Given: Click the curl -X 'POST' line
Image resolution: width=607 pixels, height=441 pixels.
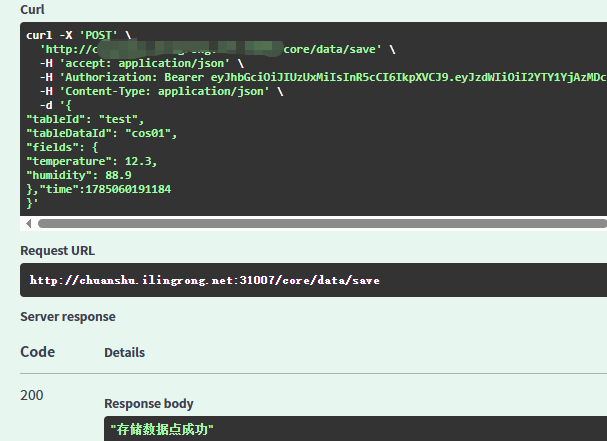Looking at the screenshot, I should 79,35.
